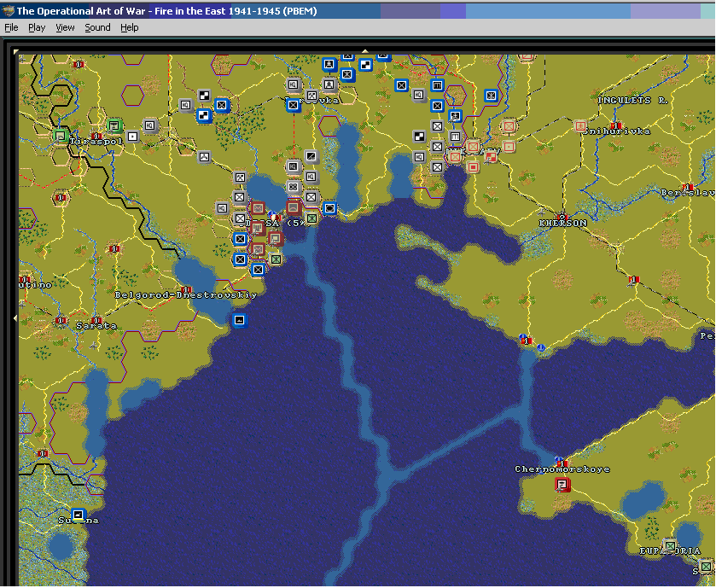Click the INGULETS R. river label

(632, 100)
